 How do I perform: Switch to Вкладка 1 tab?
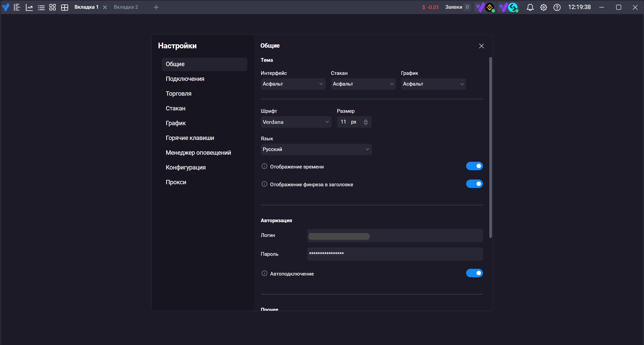(86, 7)
